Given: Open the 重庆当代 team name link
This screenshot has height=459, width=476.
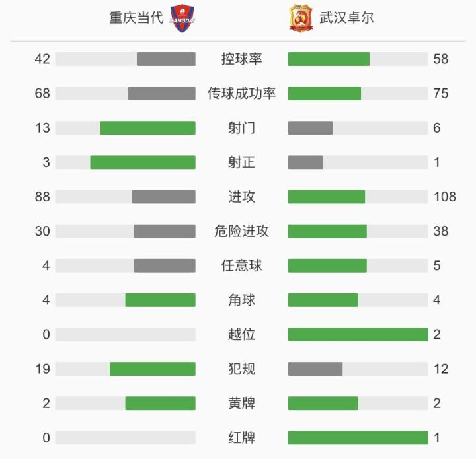Looking at the screenshot, I should click(x=136, y=18).
